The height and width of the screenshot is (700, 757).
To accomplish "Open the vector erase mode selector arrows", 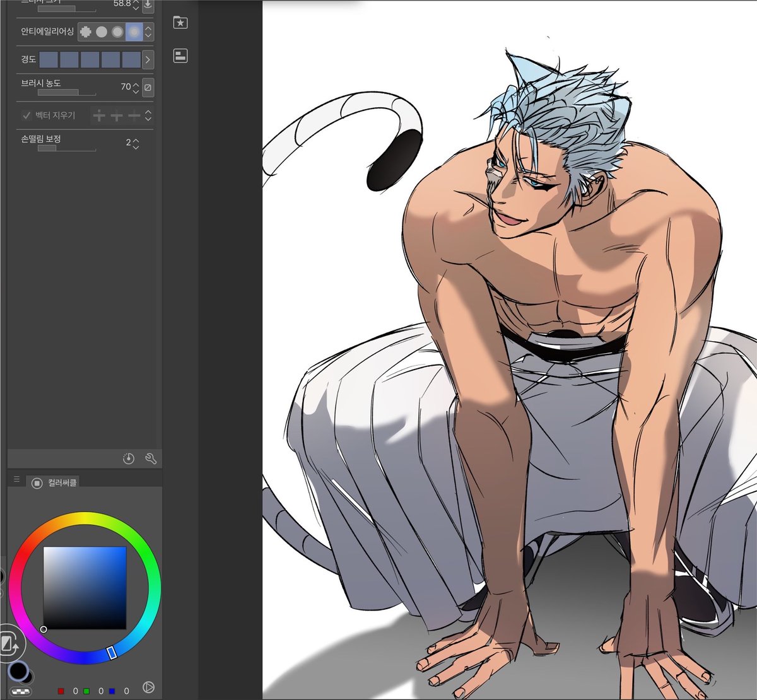I will tap(148, 115).
